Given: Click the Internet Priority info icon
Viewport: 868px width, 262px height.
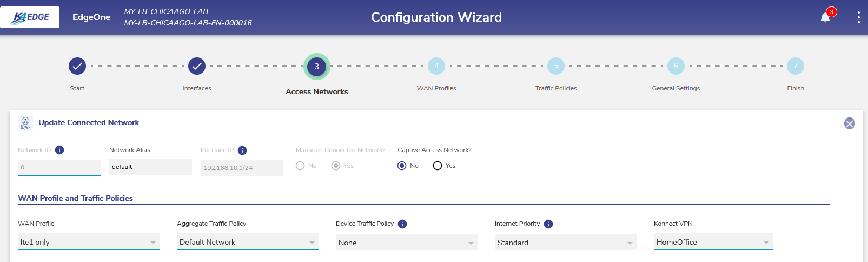Looking at the screenshot, I should 548,224.
